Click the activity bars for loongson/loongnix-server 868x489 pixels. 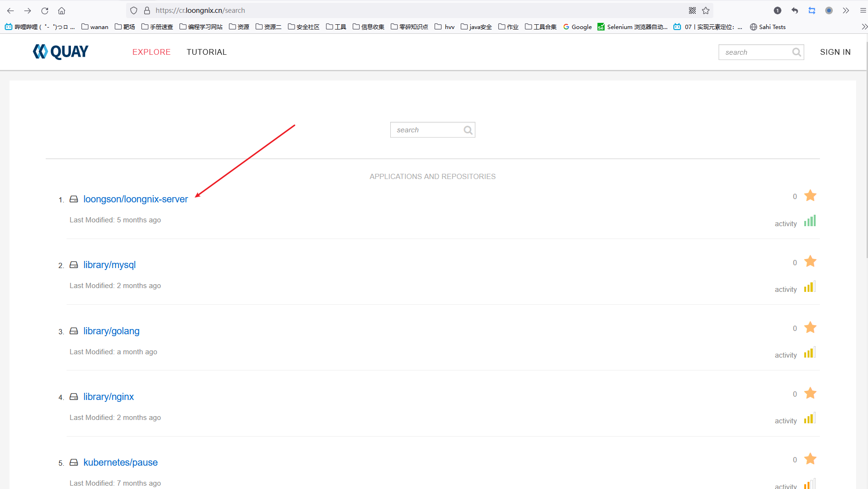[810, 221]
